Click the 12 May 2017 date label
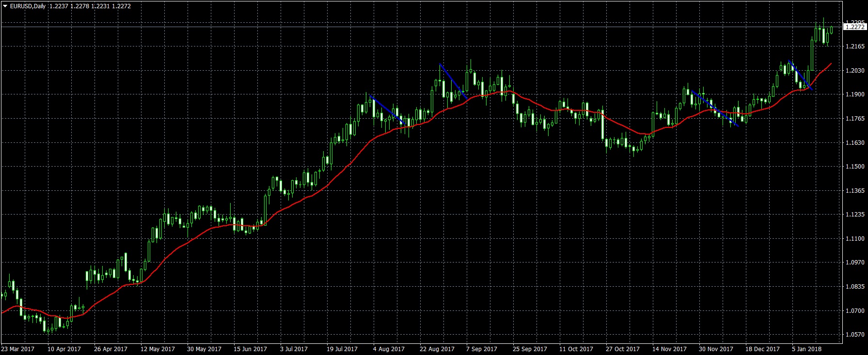 coord(158,349)
